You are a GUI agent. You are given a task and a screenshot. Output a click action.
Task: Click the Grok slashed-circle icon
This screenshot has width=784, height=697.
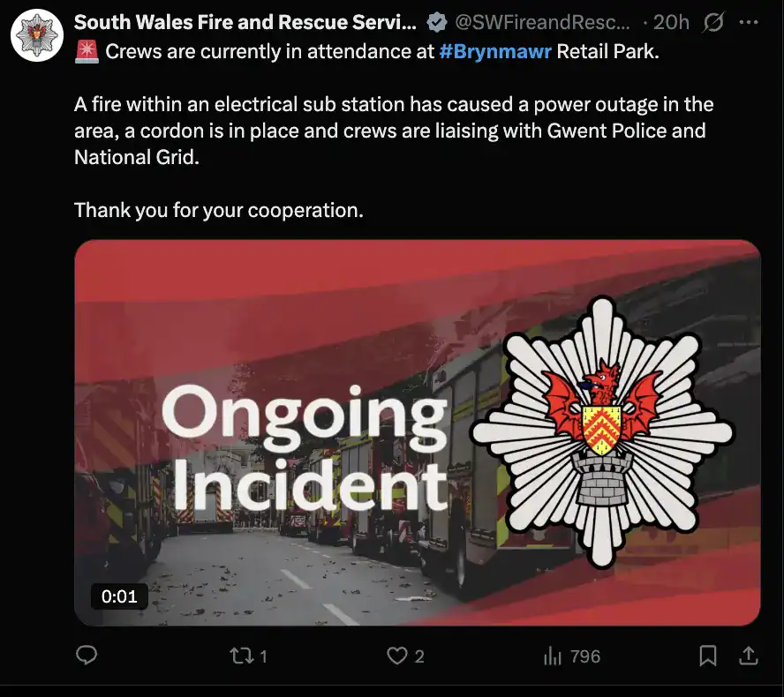713,22
